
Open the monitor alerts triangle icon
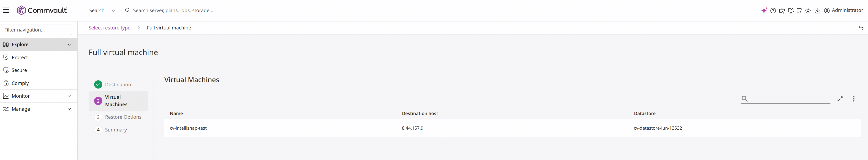[791, 11]
